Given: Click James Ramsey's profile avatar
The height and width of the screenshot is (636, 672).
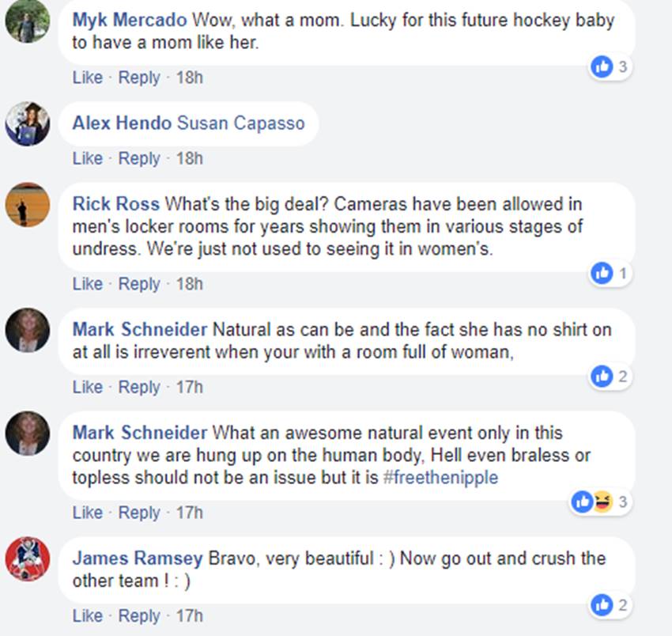Looking at the screenshot, I should (28, 559).
